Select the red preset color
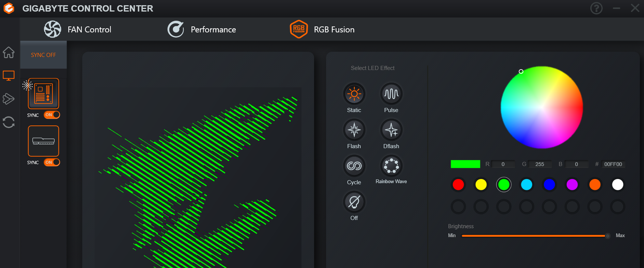The height and width of the screenshot is (268, 644). [458, 185]
